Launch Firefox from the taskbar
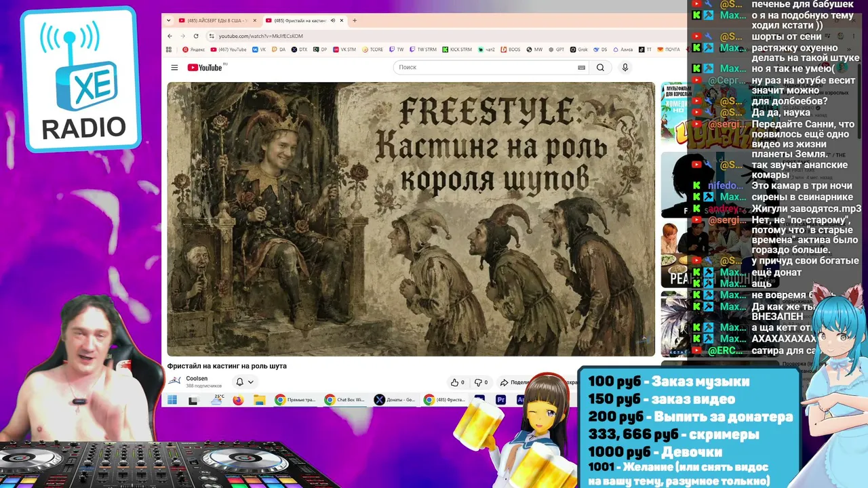Image resolution: width=868 pixels, height=488 pixels. tap(238, 400)
